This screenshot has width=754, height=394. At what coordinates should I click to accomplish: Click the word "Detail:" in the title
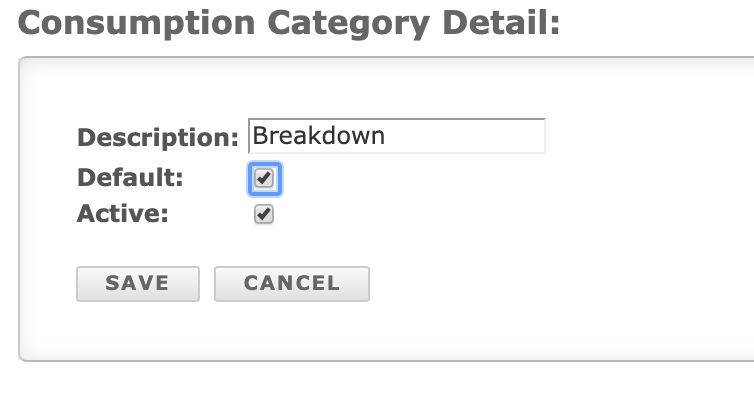pos(501,23)
